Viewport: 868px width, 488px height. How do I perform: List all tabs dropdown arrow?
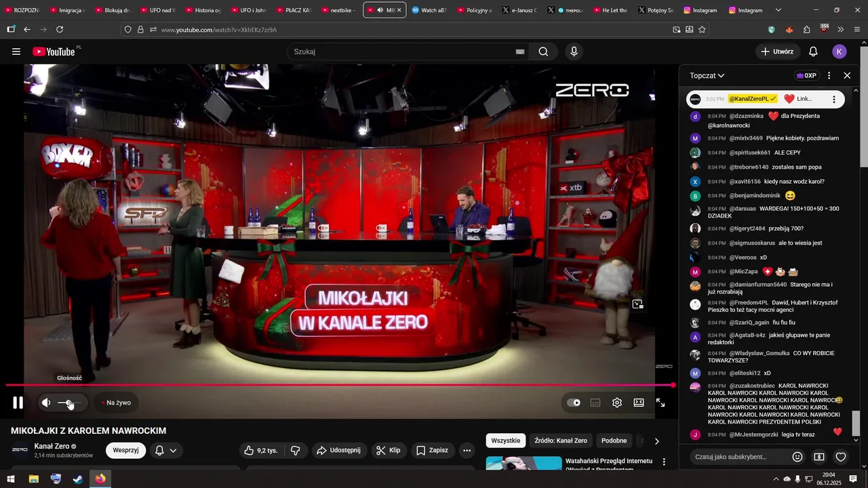click(x=778, y=10)
